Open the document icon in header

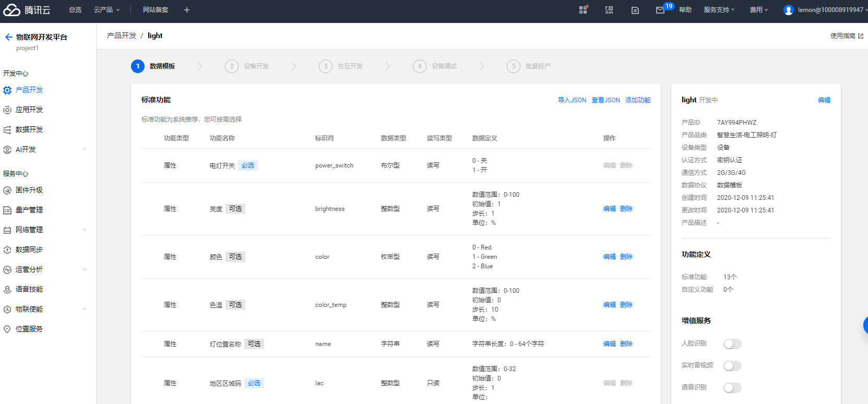pos(635,10)
